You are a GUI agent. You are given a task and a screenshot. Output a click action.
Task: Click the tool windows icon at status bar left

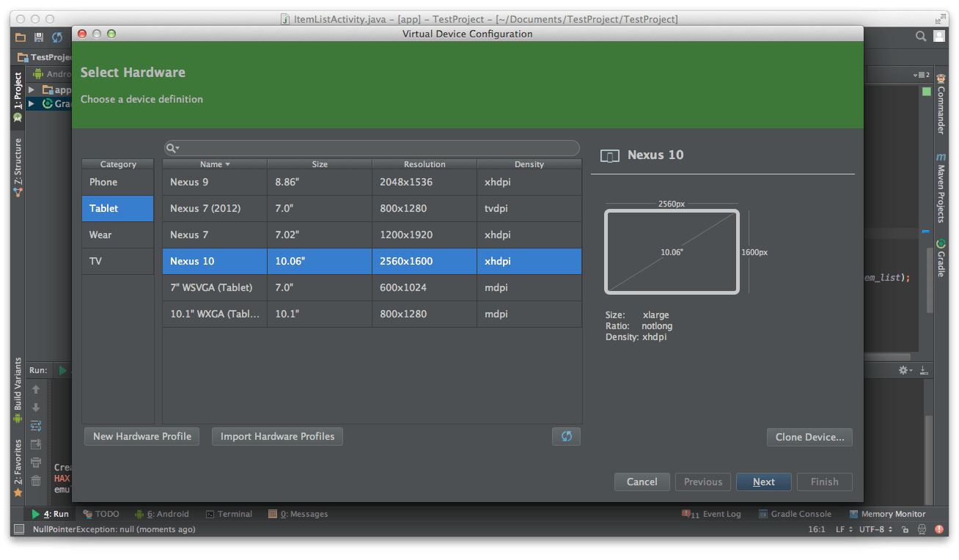[19, 529]
